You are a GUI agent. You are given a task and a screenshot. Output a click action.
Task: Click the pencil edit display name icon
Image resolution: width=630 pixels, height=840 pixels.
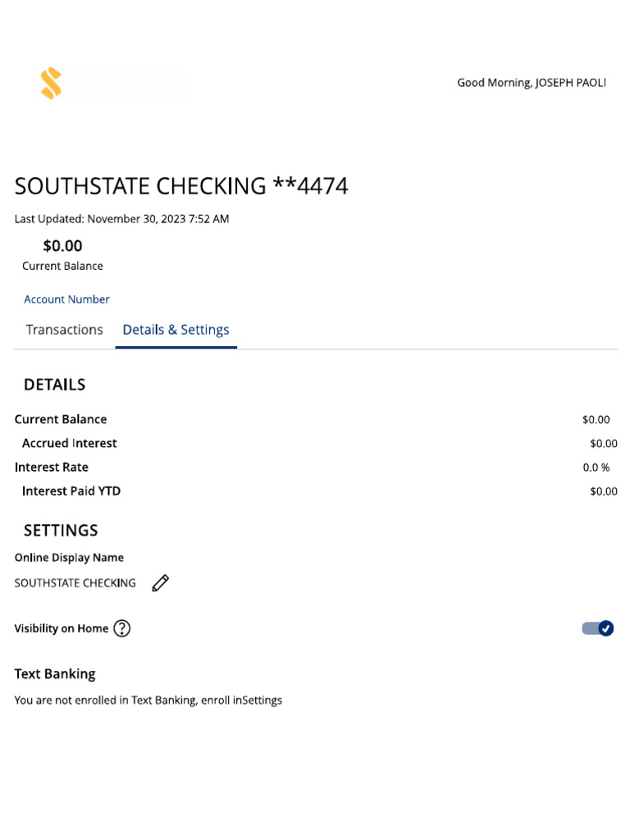(161, 583)
